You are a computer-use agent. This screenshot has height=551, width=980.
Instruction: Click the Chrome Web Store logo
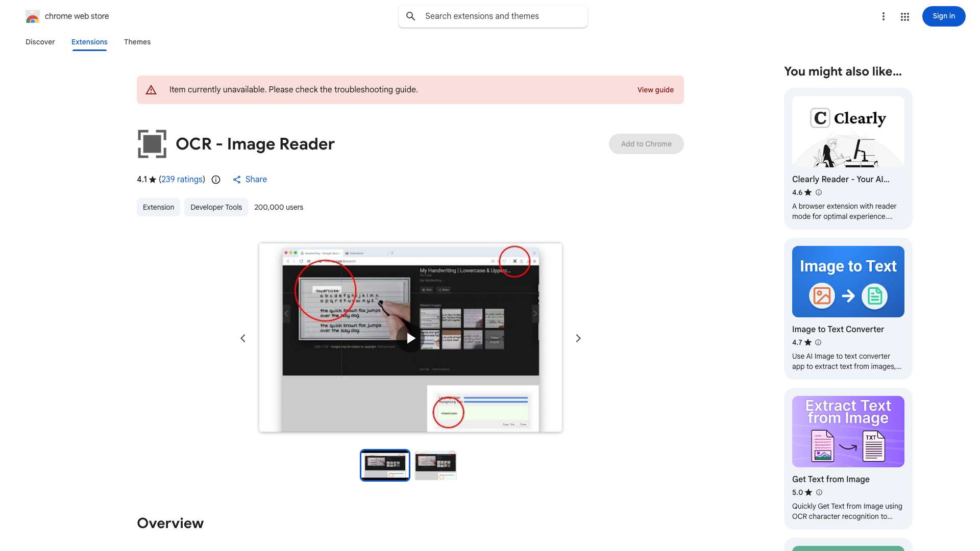tap(32, 16)
